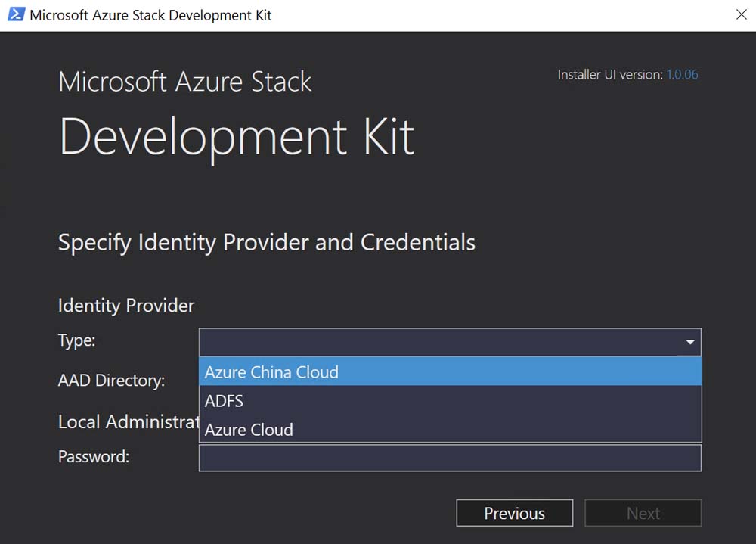Click the Installer UI version label
Image resolution: width=756 pixels, height=544 pixels.
(609, 74)
